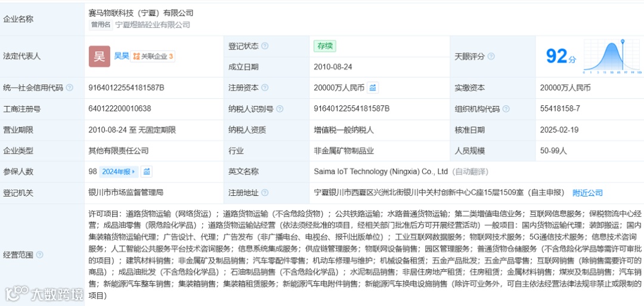Open 关联企业 3 badge
Image resolution: width=644 pixels, height=306 pixels.
tap(153, 56)
